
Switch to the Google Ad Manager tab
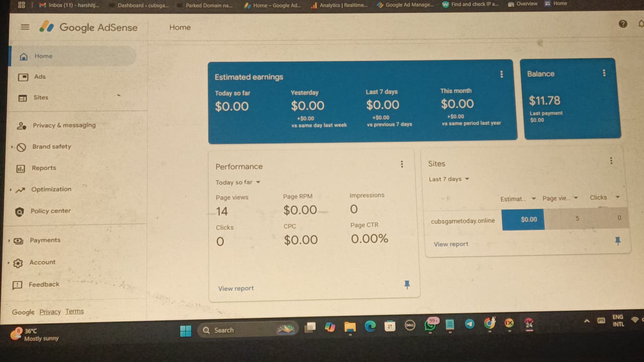pyautogui.click(x=405, y=5)
